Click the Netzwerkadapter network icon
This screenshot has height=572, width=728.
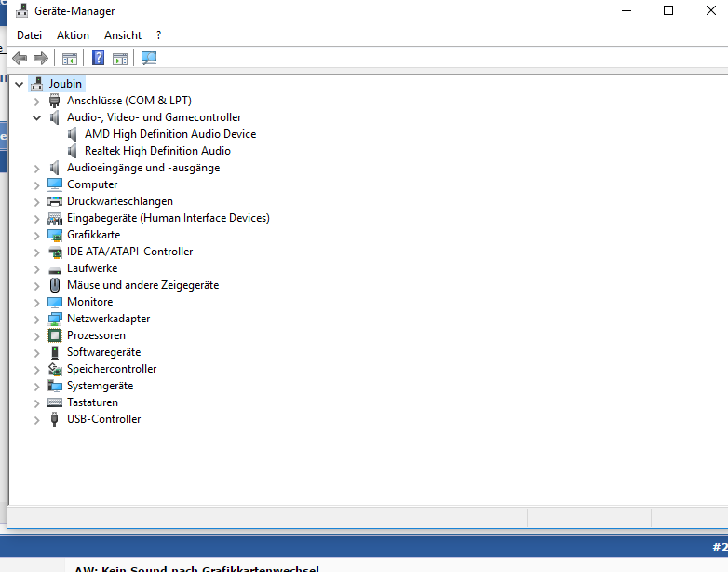[x=55, y=319]
